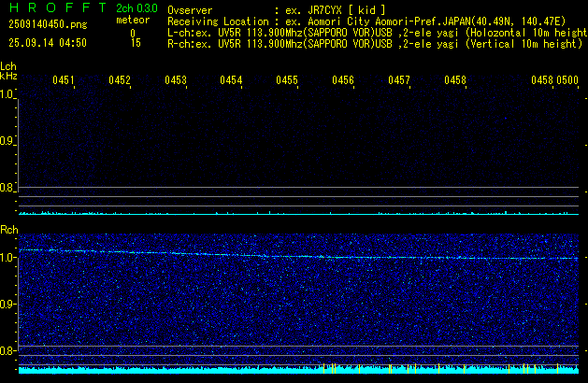This screenshot has height=383, width=588.
Task: Click the 1.0 frequency label on Lch axis
Action: pyautogui.click(x=7, y=93)
